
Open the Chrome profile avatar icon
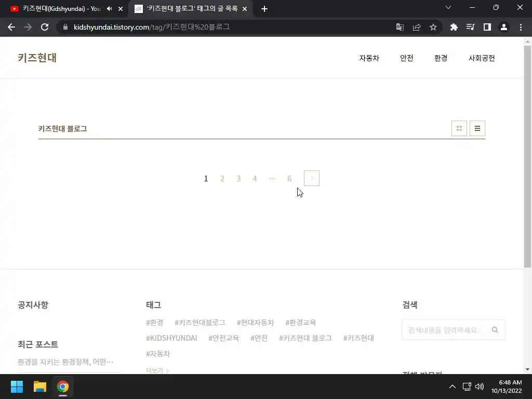(504, 27)
